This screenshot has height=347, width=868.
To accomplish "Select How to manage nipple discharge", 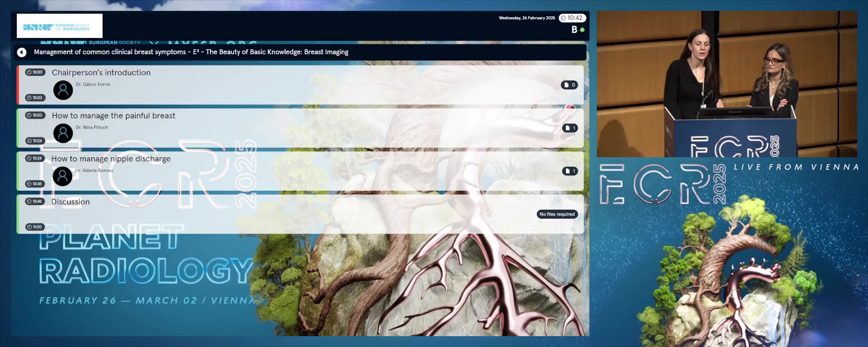I will (x=300, y=171).
